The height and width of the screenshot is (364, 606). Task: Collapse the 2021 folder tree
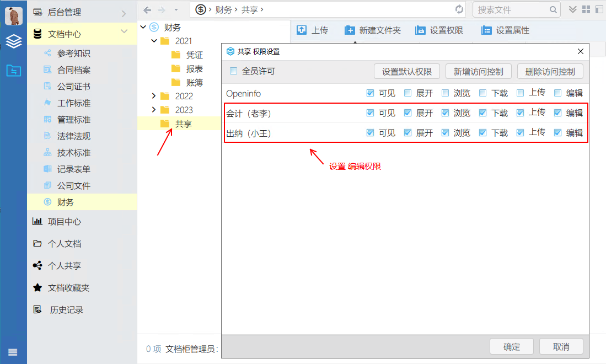tap(154, 41)
